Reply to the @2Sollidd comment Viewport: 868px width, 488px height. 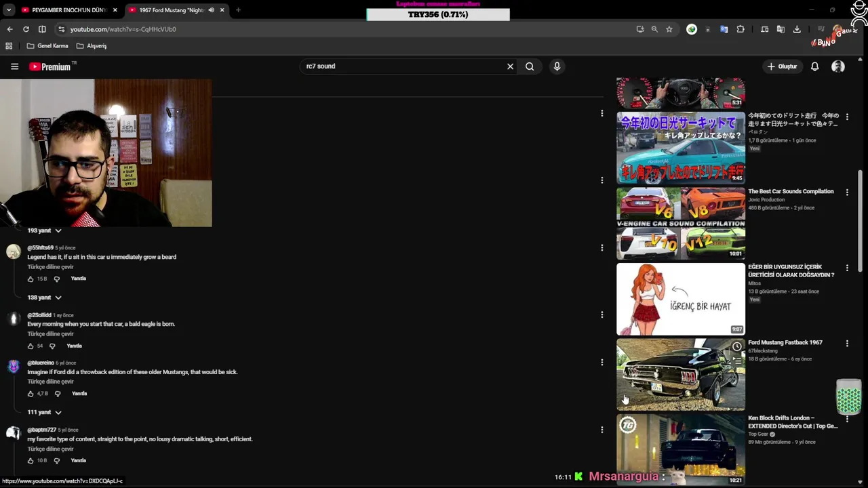coord(74,346)
